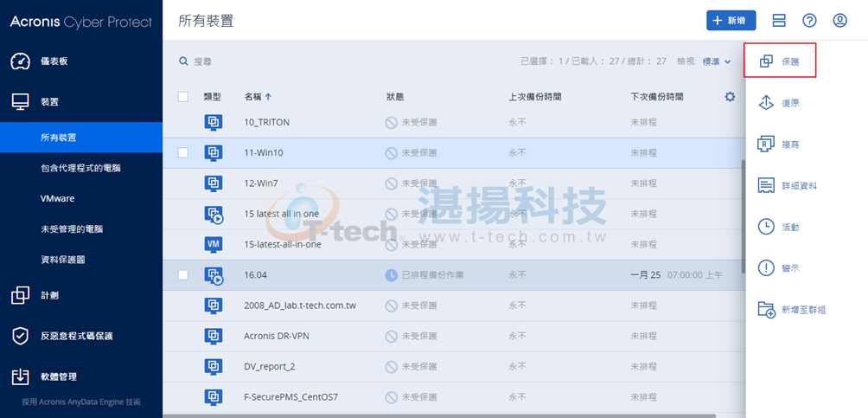Click the 警示 action label
Image resolution: width=868 pixels, height=418 pixels.
(x=790, y=269)
